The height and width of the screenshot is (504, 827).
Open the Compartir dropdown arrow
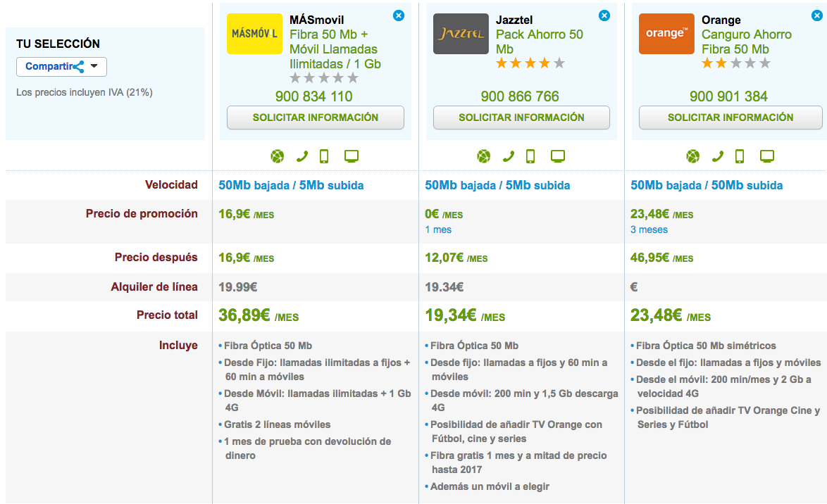pyautogui.click(x=94, y=66)
